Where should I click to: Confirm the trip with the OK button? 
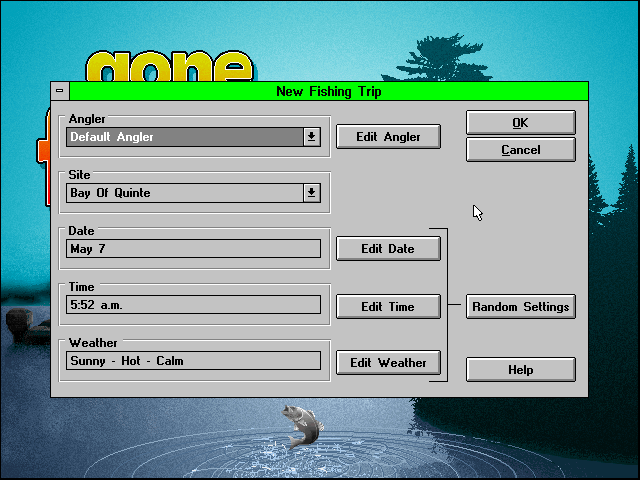[521, 122]
